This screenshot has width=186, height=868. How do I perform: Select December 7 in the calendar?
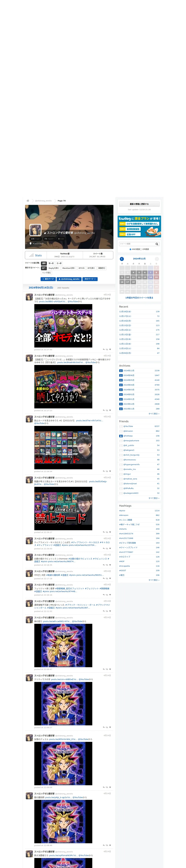[151, 273]
